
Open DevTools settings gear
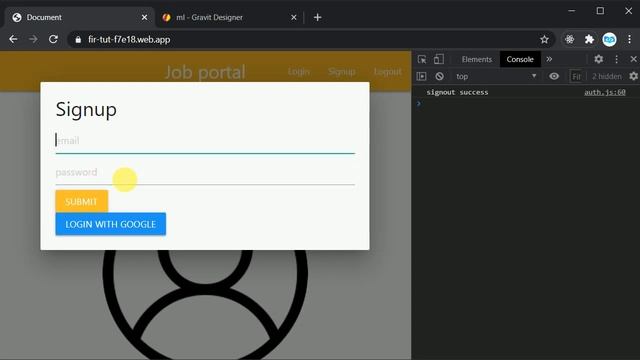pos(598,59)
